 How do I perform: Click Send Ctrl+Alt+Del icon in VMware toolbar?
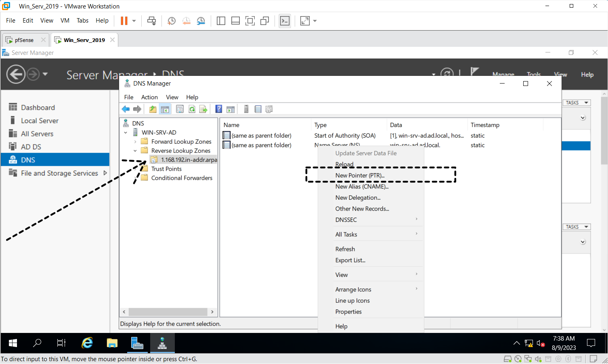click(152, 21)
